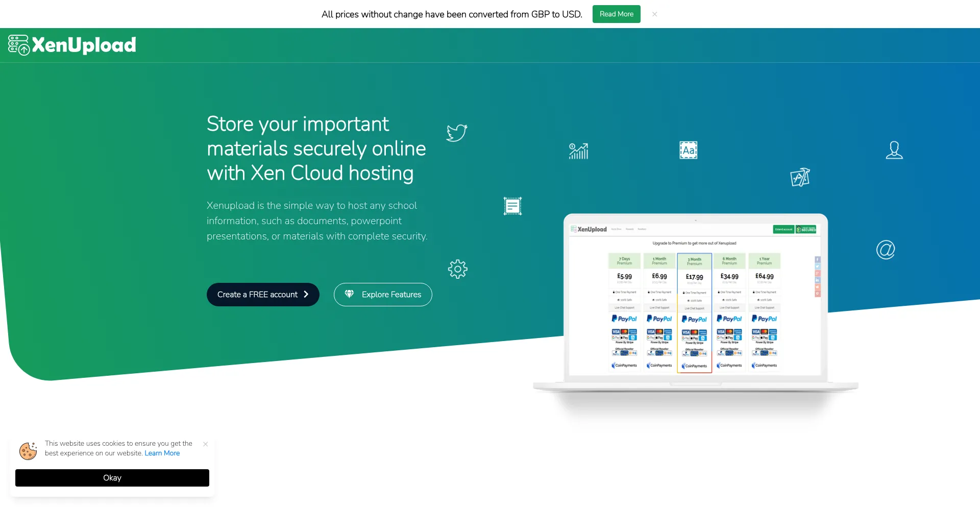Viewport: 980px width, 507px height.
Task: Select 'Rewards' in the preview navigation
Action: click(x=630, y=229)
